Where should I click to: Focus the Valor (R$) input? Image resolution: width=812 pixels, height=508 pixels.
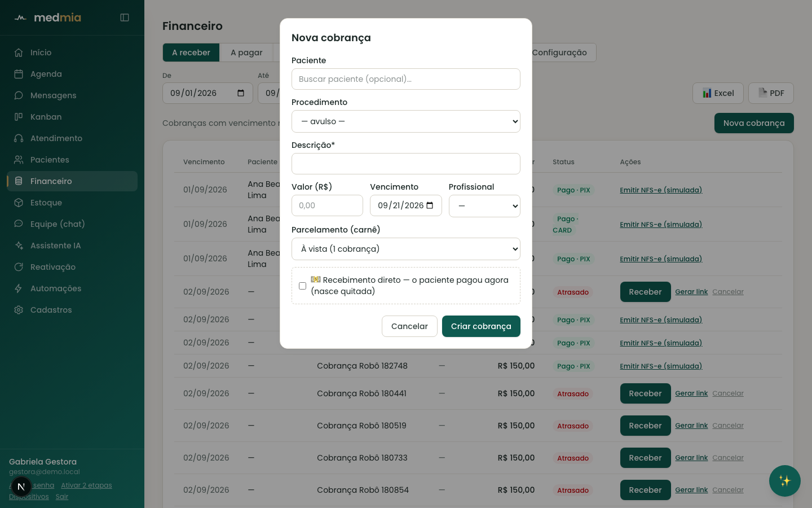[x=327, y=205]
